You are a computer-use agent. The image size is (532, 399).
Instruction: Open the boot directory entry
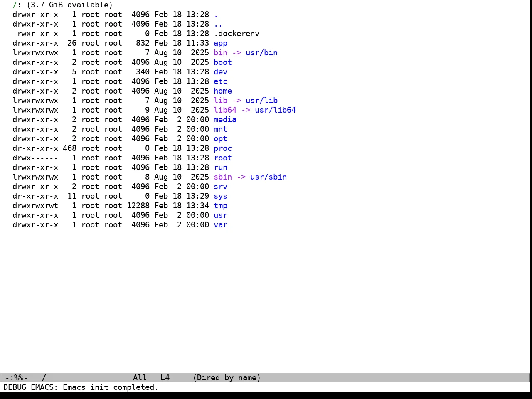[x=223, y=62]
